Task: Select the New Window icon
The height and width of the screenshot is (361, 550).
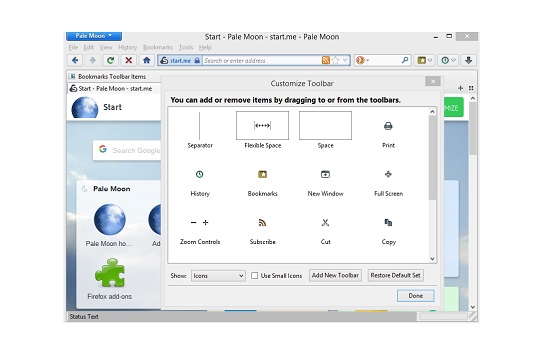Action: click(x=325, y=174)
